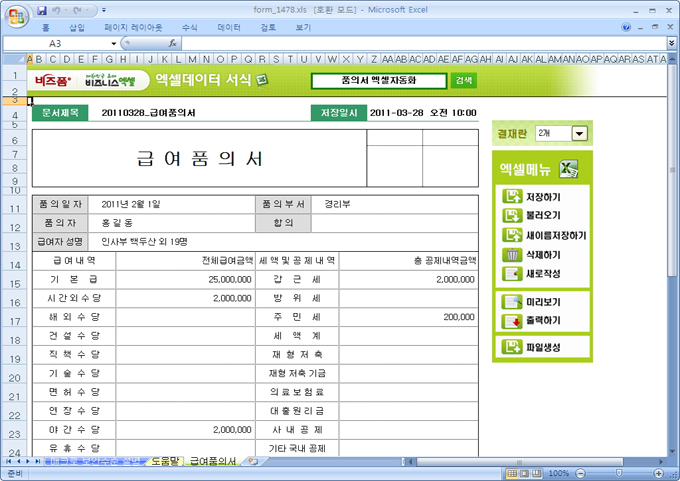Click the 출력하기 print icon

point(512,321)
